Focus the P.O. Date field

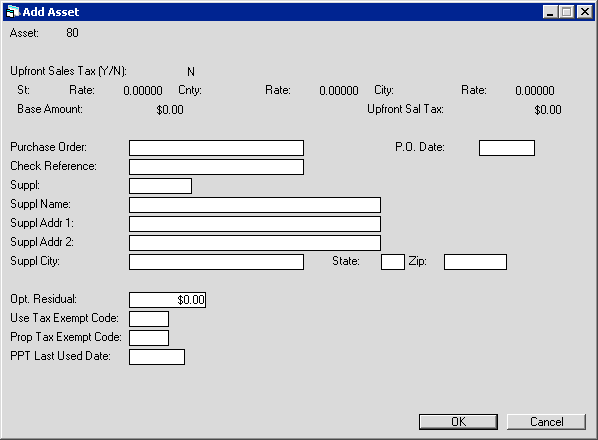pyautogui.click(x=507, y=148)
